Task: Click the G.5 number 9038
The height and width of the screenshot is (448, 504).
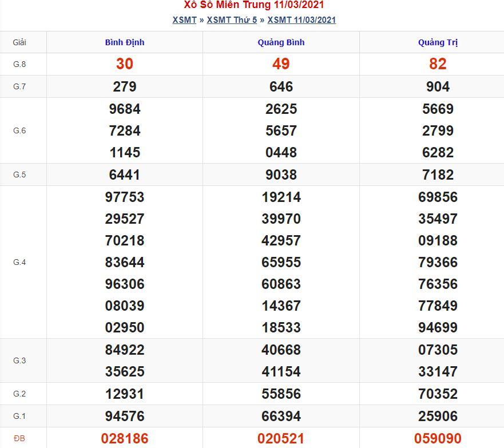Action: coord(281,175)
